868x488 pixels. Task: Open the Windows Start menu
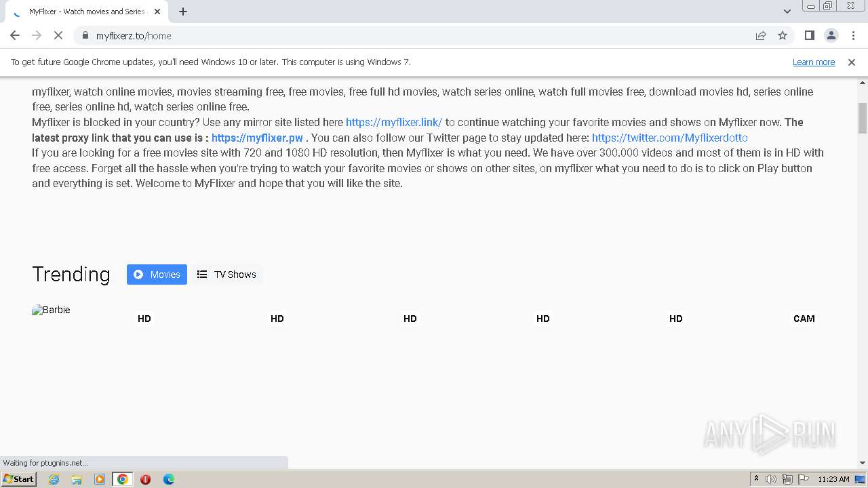coord(19,479)
